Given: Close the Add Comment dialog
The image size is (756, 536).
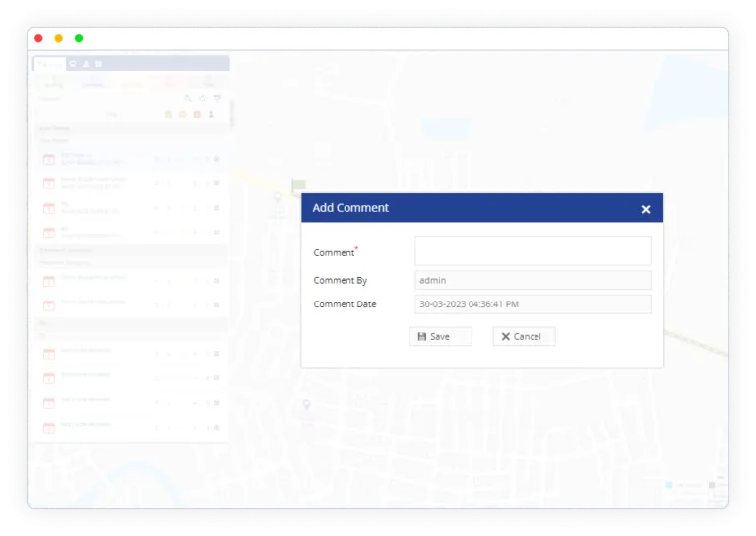Looking at the screenshot, I should (646, 209).
